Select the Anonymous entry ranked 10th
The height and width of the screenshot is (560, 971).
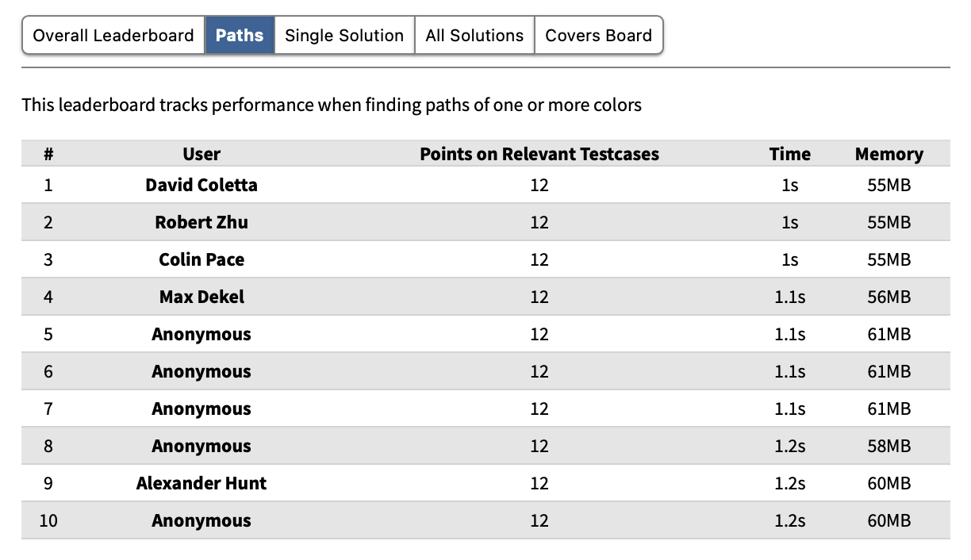pyautogui.click(x=201, y=520)
